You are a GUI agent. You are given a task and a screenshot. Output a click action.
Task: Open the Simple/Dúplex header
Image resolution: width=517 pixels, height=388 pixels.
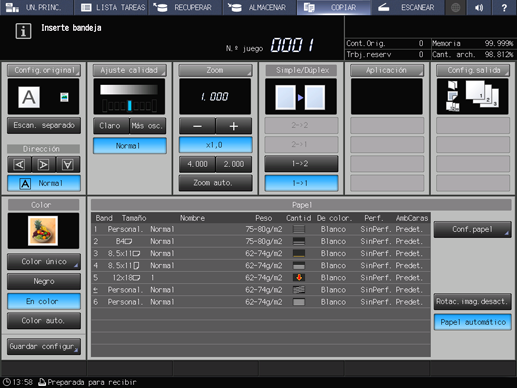click(301, 70)
